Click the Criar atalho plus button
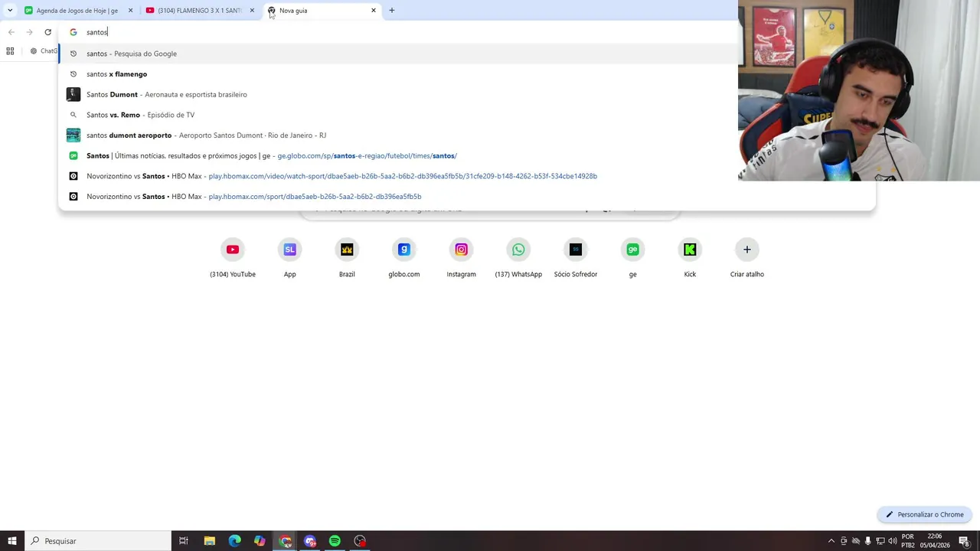The image size is (980, 551). (747, 249)
